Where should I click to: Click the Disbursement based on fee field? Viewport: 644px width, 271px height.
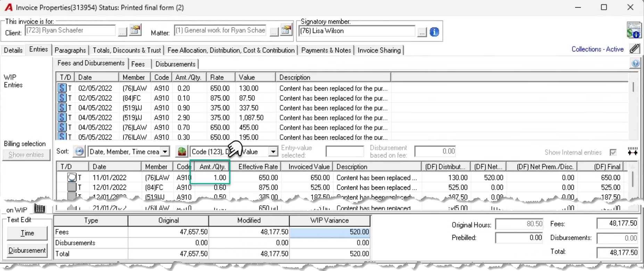(x=435, y=151)
